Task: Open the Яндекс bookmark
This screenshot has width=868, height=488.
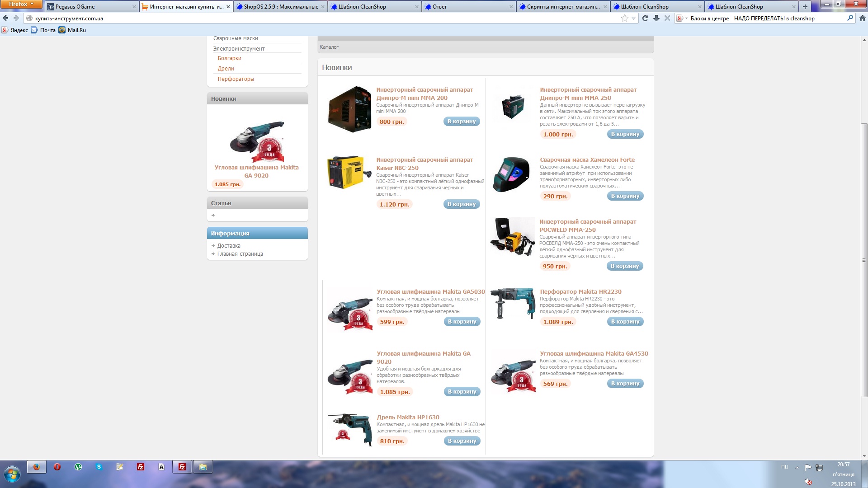Action: [14, 30]
